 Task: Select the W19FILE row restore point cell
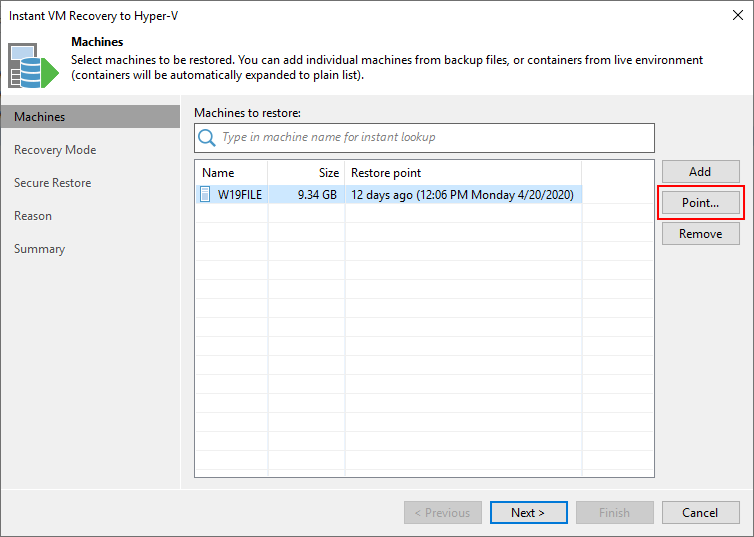(463, 195)
